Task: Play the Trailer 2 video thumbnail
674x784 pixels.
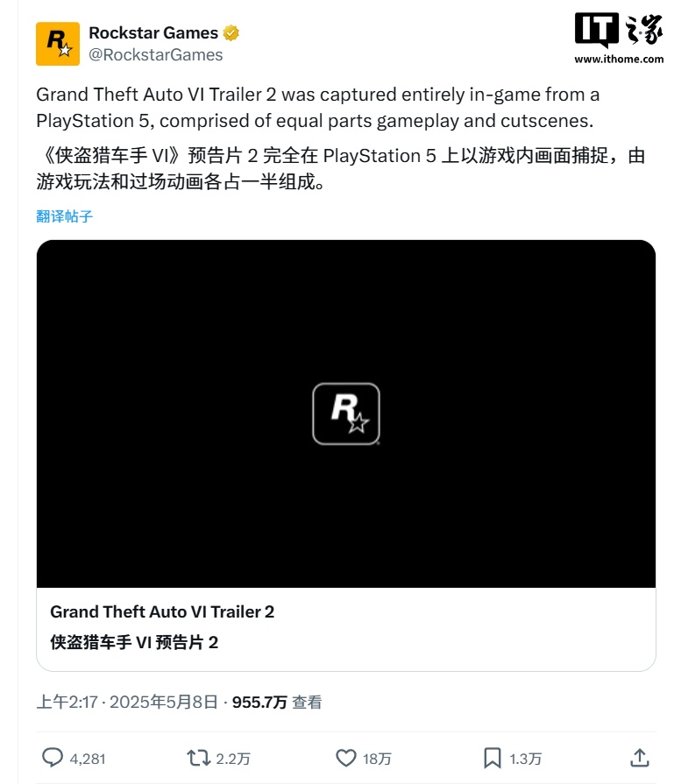Action: point(346,413)
